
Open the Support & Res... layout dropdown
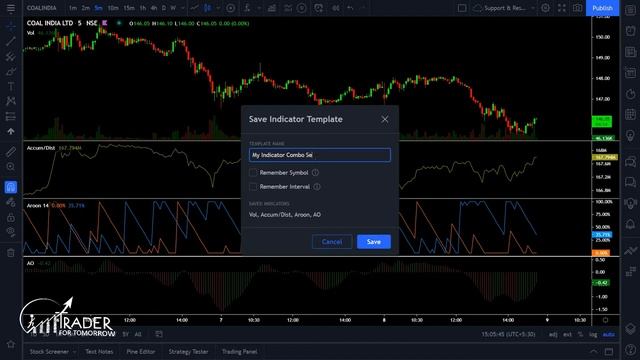504,8
